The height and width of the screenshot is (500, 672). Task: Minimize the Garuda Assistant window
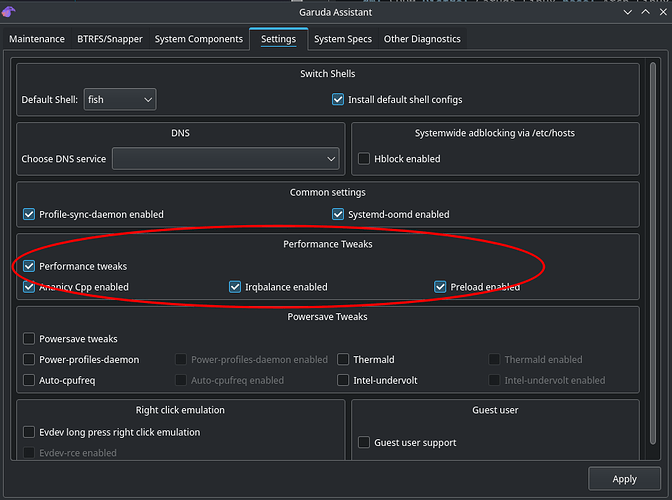(x=628, y=12)
